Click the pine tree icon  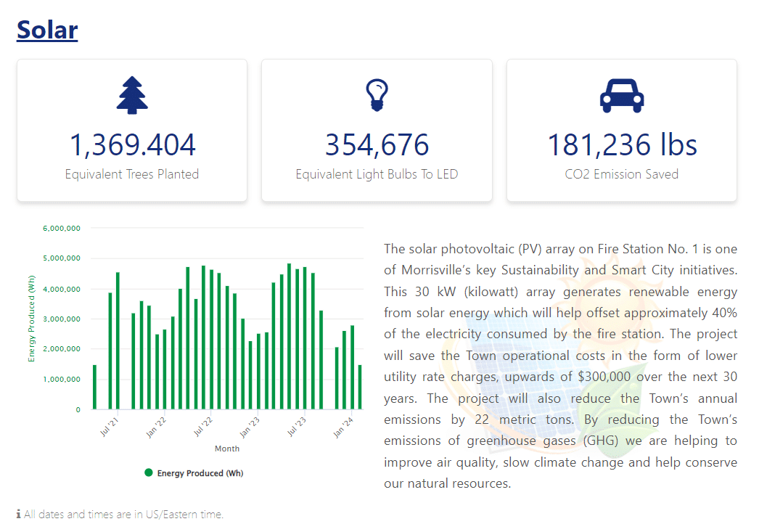click(132, 95)
